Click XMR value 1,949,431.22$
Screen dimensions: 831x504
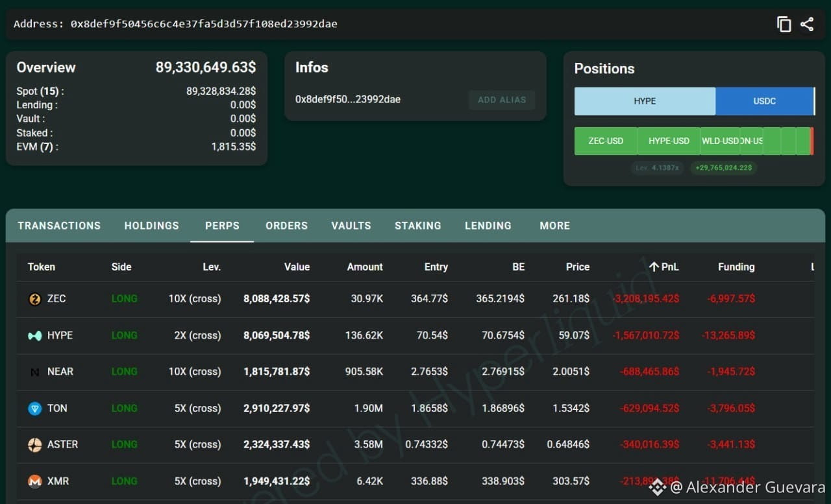pos(277,481)
